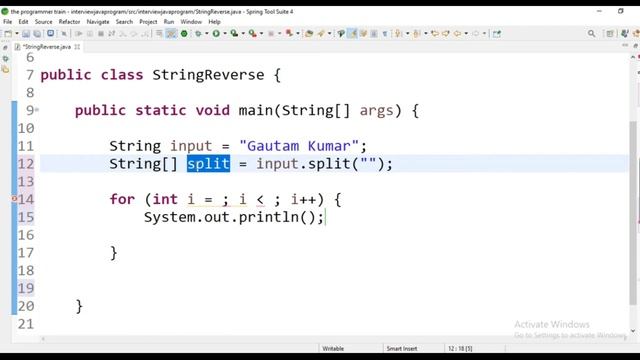Image resolution: width=640 pixels, height=360 pixels.
Task: Open the Project menu
Action: point(148,22)
